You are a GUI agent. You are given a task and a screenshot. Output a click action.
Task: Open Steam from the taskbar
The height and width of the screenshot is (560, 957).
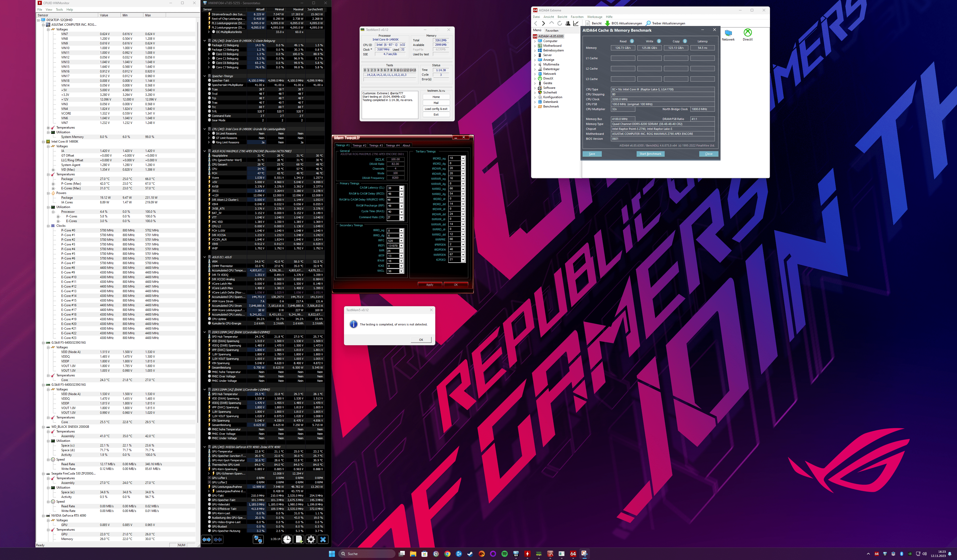(470, 554)
